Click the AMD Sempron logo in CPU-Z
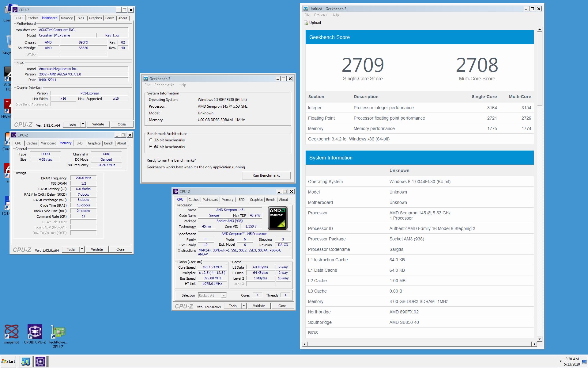 [x=277, y=218]
